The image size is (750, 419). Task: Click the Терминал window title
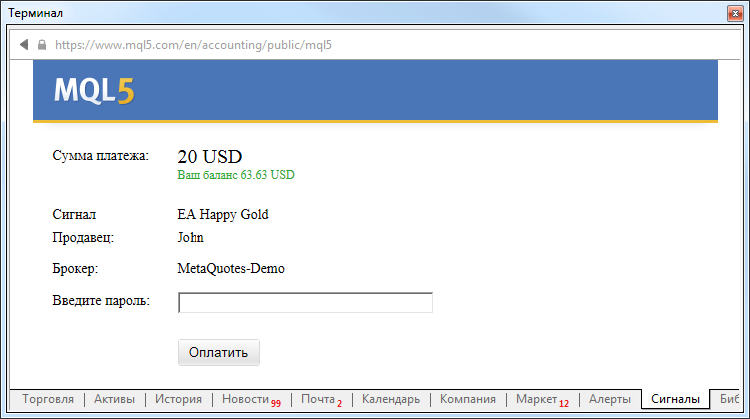pos(35,13)
